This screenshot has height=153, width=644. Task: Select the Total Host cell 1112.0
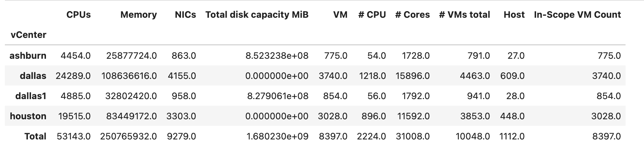[x=512, y=136]
